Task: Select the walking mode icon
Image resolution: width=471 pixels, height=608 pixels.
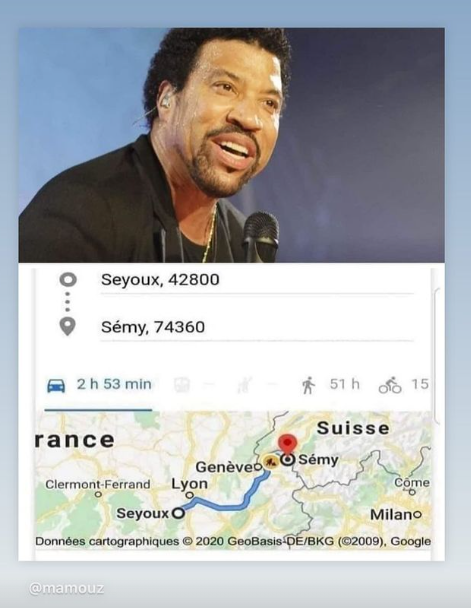Action: point(309,385)
